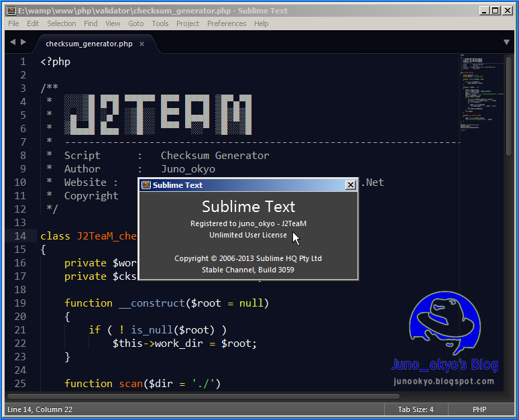
Task: Close the Sublime Text main window
Action: tap(507, 11)
